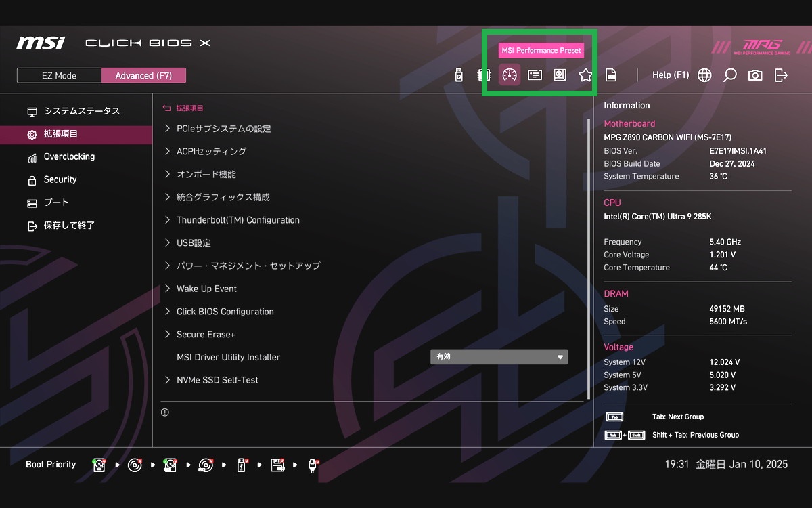
Task: Open the ブート sidebar section
Action: click(x=76, y=203)
